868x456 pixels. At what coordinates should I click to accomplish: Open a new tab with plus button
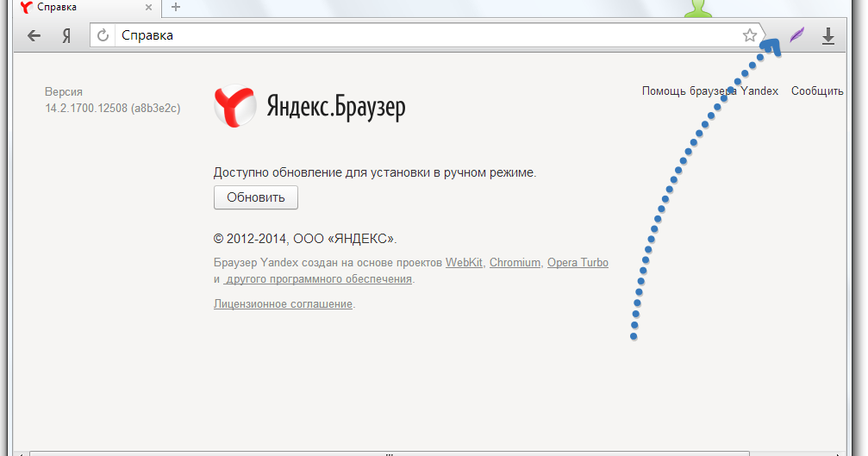click(x=176, y=7)
